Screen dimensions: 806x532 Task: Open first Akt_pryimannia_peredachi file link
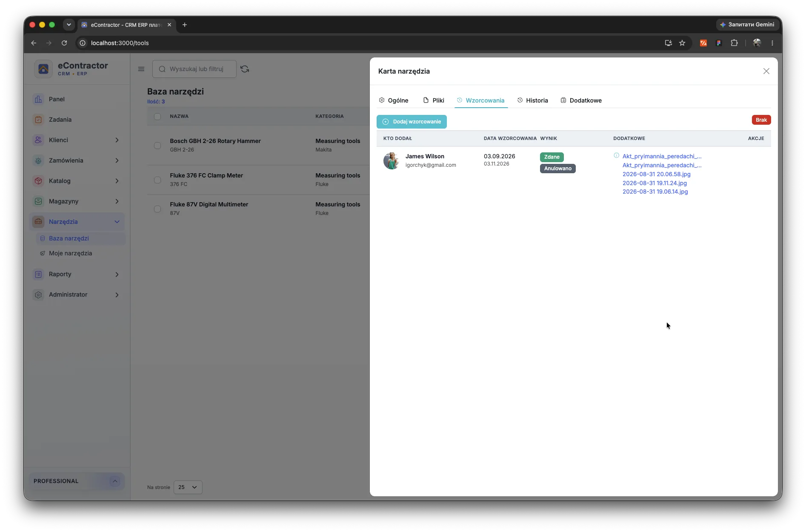point(662,156)
